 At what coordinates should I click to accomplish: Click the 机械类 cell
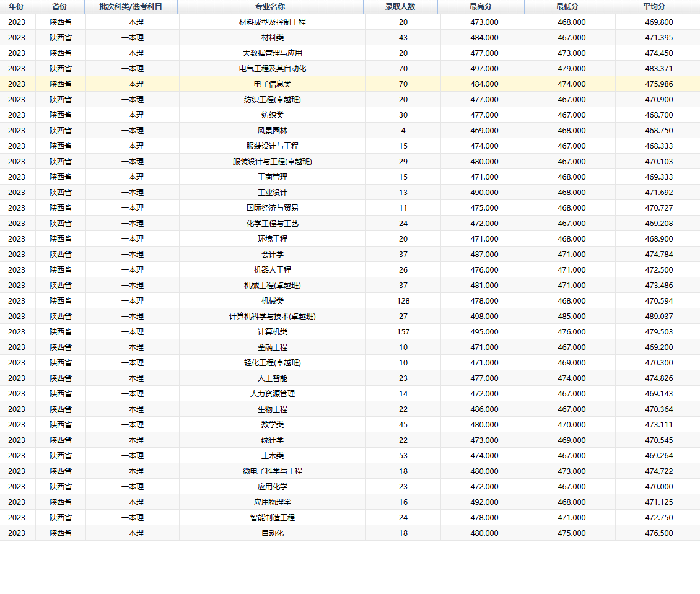(x=273, y=300)
